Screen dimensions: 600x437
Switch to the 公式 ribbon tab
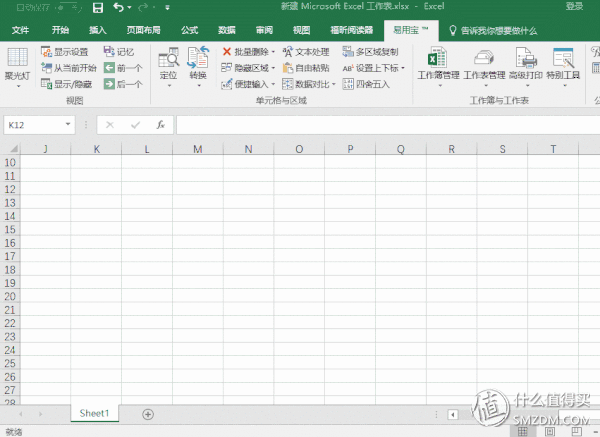(x=189, y=30)
